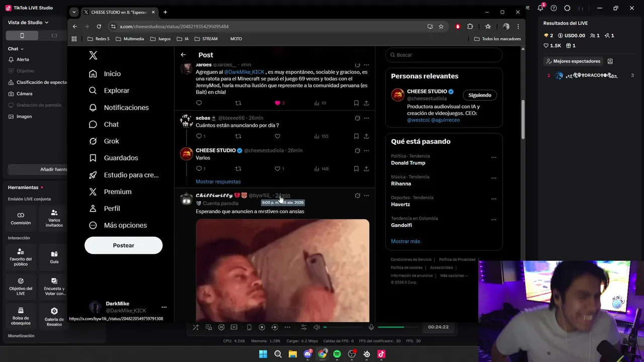
Task: Share CHEESE STUDIO's 'Varios' reply
Action: click(x=366, y=169)
